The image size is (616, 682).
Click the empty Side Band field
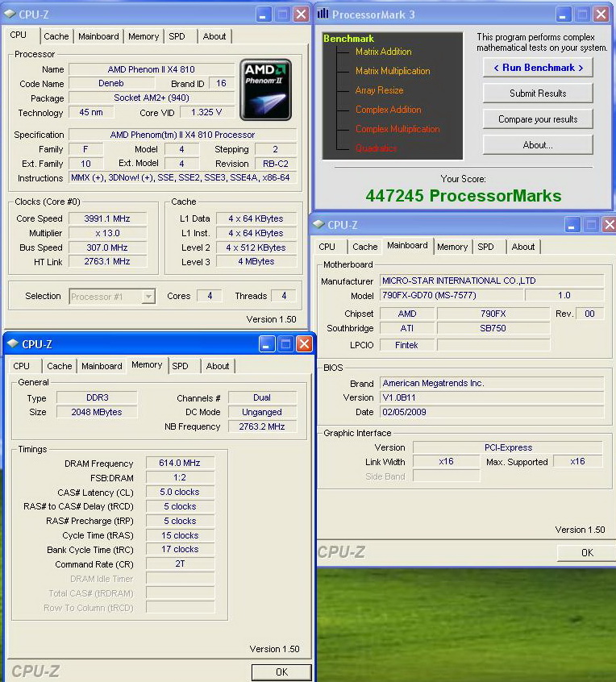click(x=447, y=476)
